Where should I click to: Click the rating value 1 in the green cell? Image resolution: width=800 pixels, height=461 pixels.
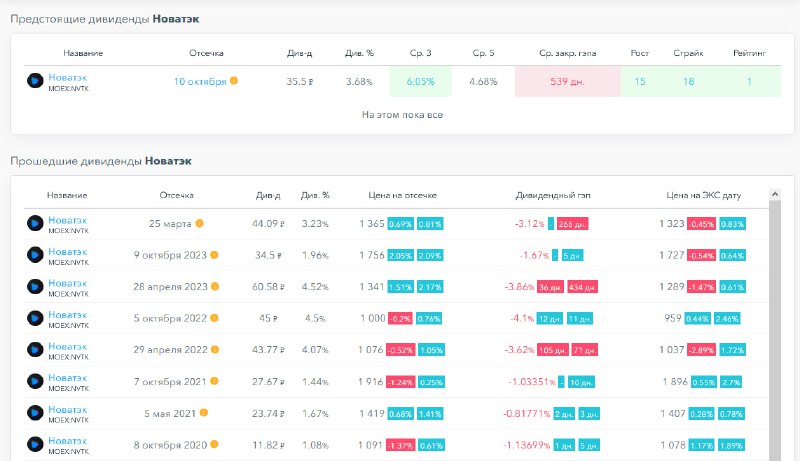pos(749,82)
